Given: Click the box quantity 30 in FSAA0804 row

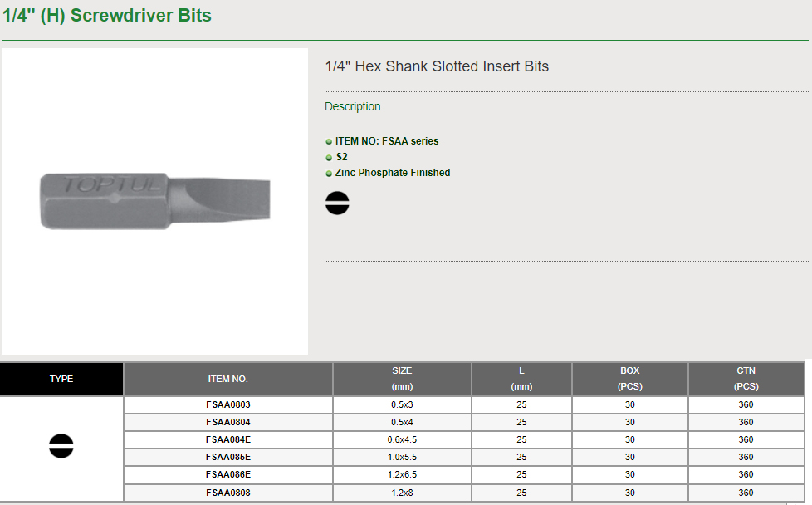Looking at the screenshot, I should pos(629,423).
